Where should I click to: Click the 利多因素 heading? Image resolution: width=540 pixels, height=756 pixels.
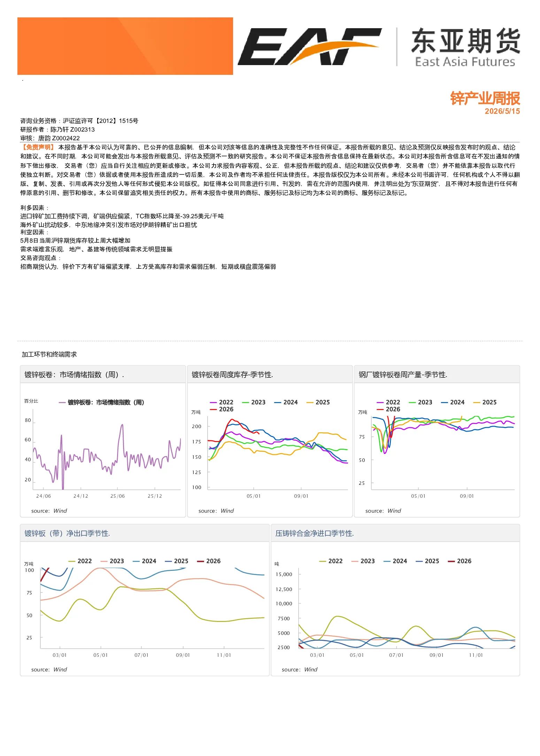click(x=34, y=208)
